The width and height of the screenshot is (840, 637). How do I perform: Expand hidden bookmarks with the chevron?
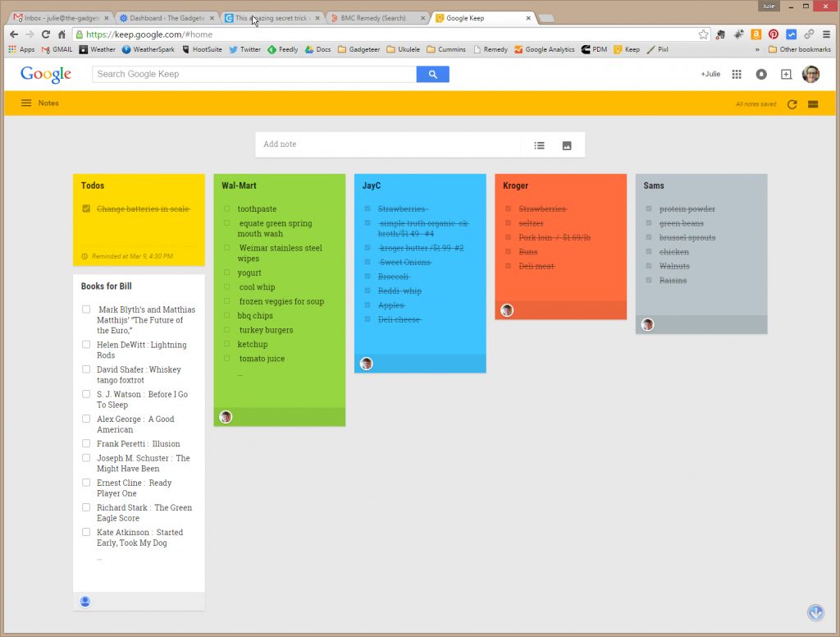click(x=757, y=49)
